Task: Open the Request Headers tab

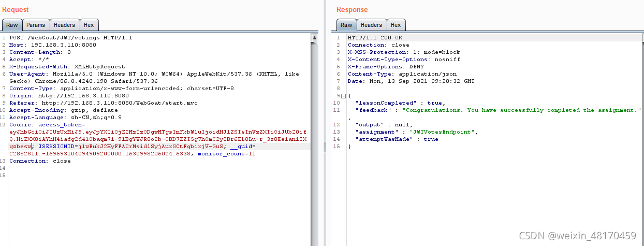Action: [x=65, y=25]
